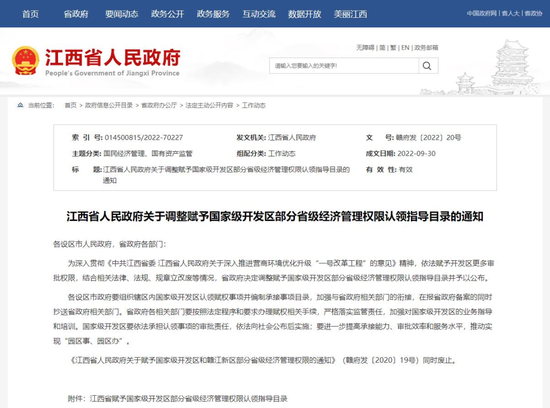Visit the 美丽江西 section

(350, 14)
